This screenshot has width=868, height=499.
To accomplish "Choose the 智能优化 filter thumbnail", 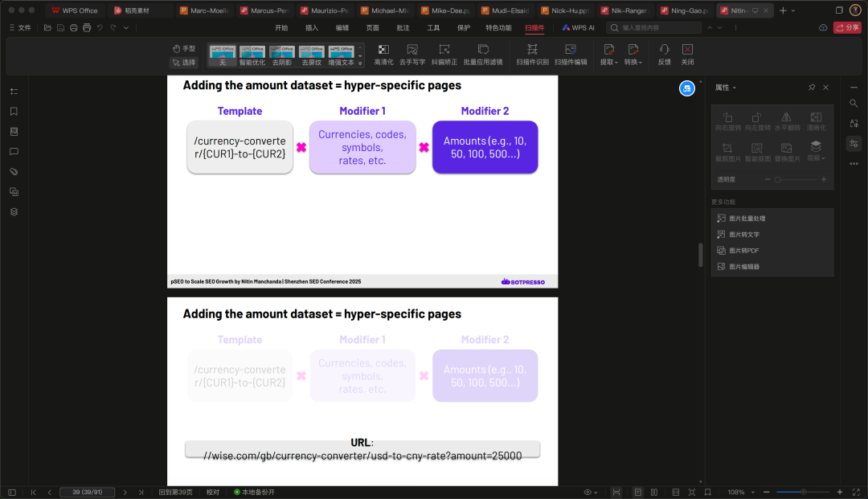I will (252, 55).
